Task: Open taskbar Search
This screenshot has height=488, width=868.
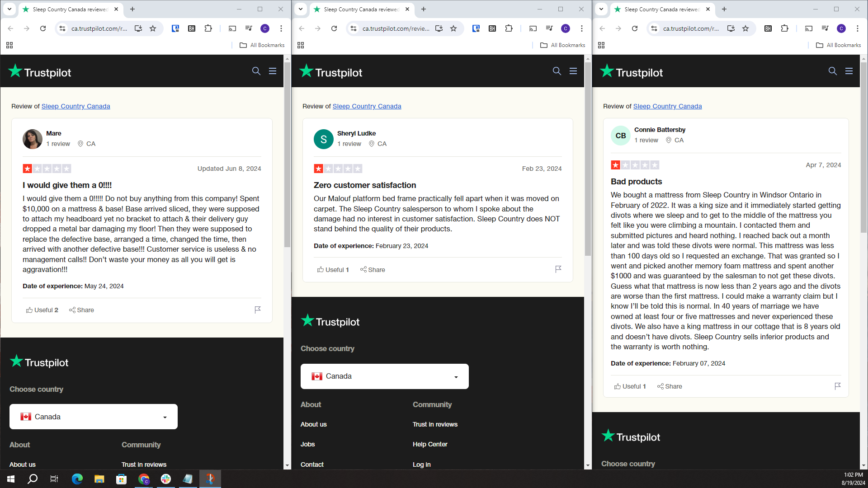Action: click(33, 479)
